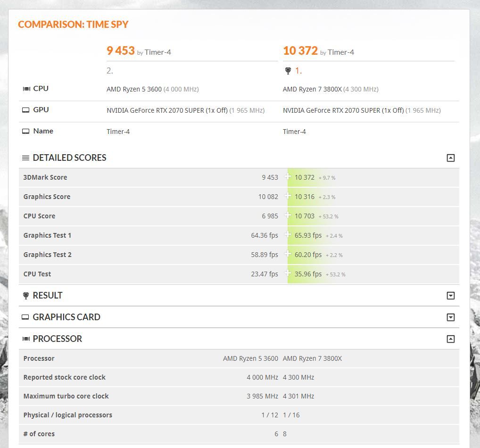Click the Reported stock core clock label
480x448 pixels.
pos(64,377)
